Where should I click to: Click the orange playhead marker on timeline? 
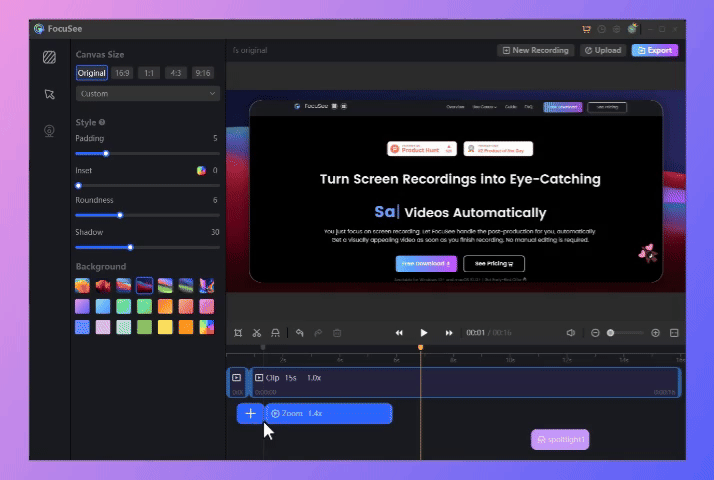[x=420, y=347]
